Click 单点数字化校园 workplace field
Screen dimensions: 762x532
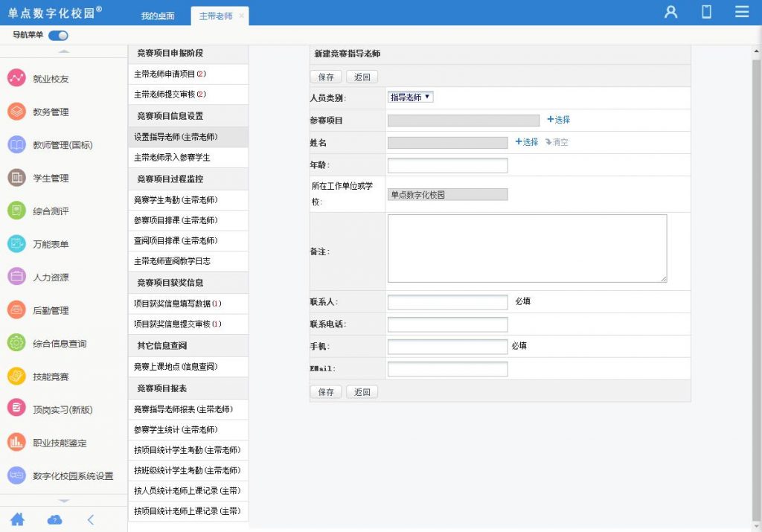(447, 194)
